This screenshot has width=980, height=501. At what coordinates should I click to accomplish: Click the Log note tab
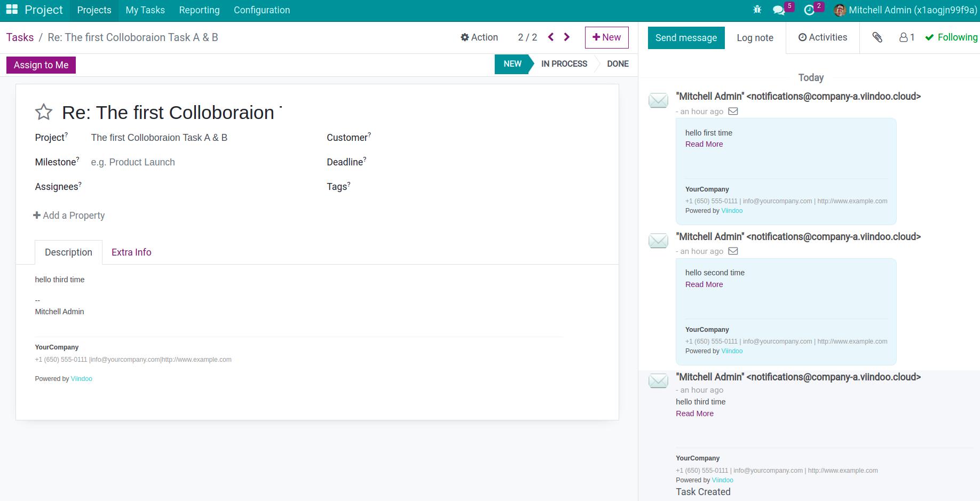click(x=755, y=38)
